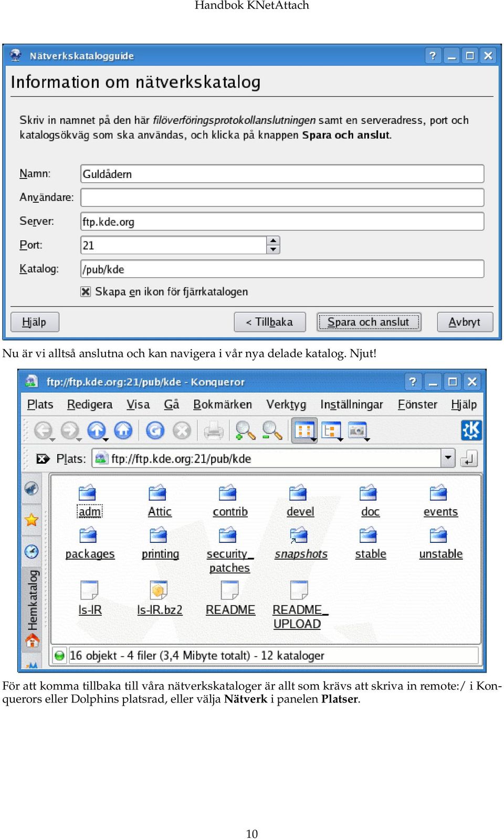Click 'Spara och anslut' button

pos(369,322)
